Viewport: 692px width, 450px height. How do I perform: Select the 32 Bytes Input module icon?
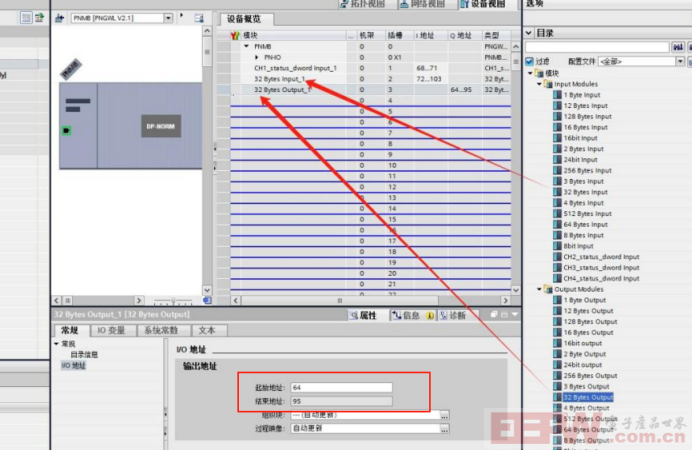[x=557, y=192]
